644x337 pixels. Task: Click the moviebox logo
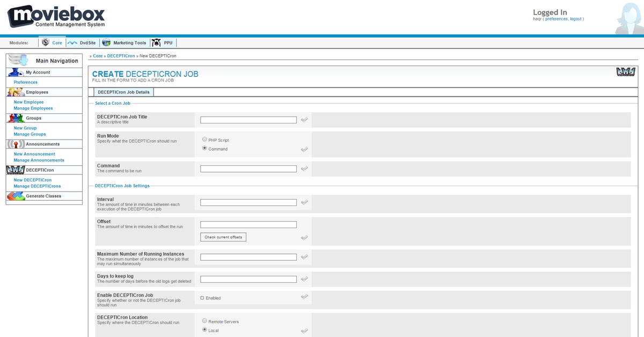pyautogui.click(x=56, y=16)
